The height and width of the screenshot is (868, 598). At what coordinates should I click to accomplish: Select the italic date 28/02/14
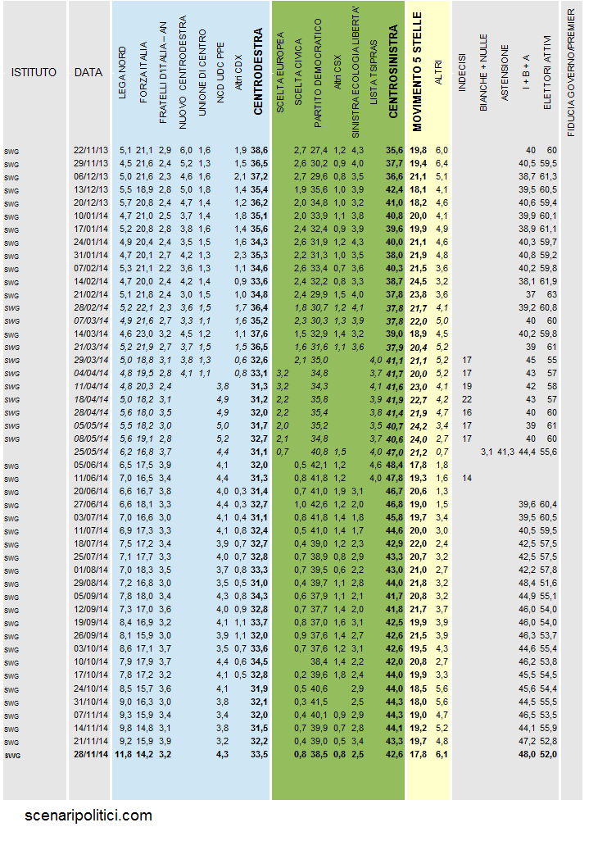(x=91, y=307)
